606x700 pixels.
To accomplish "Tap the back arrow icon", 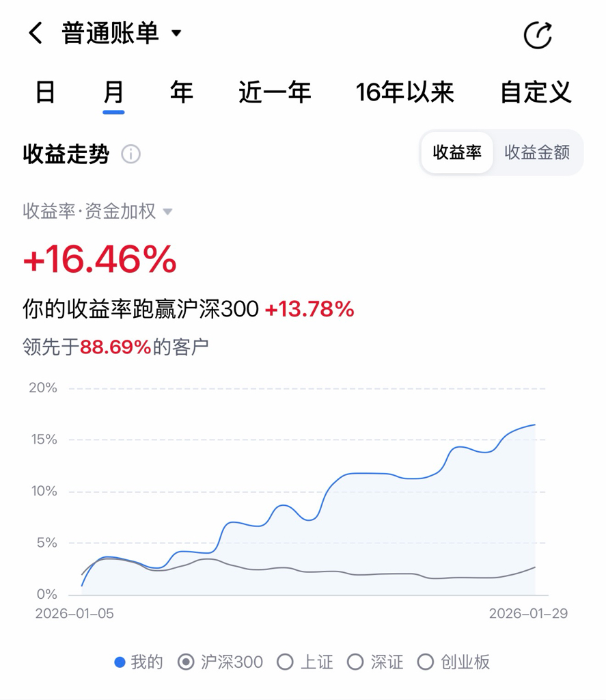I will click(36, 33).
